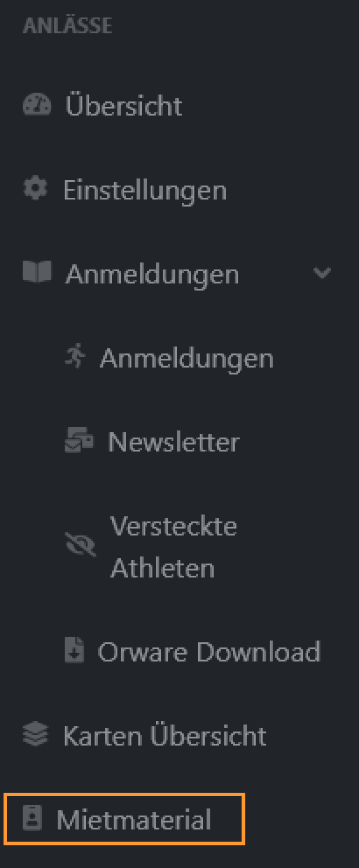This screenshot has width=359, height=868.
Task: Click the Newsletter envelopes icon
Action: pos(79,440)
